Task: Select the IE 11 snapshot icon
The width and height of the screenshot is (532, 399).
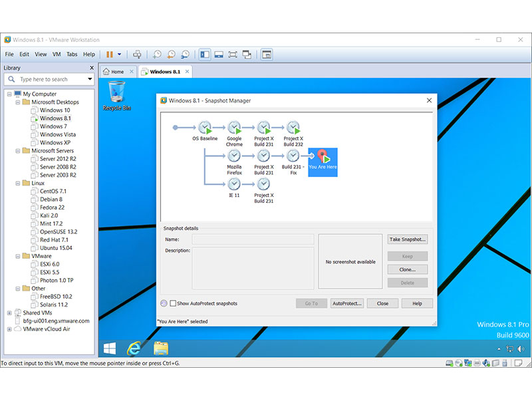Action: click(x=234, y=184)
